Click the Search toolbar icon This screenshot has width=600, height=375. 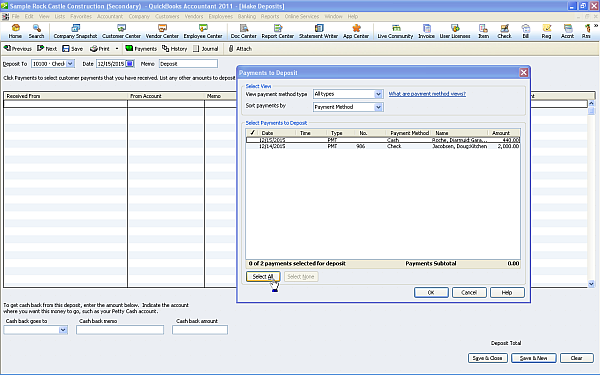pos(36,31)
